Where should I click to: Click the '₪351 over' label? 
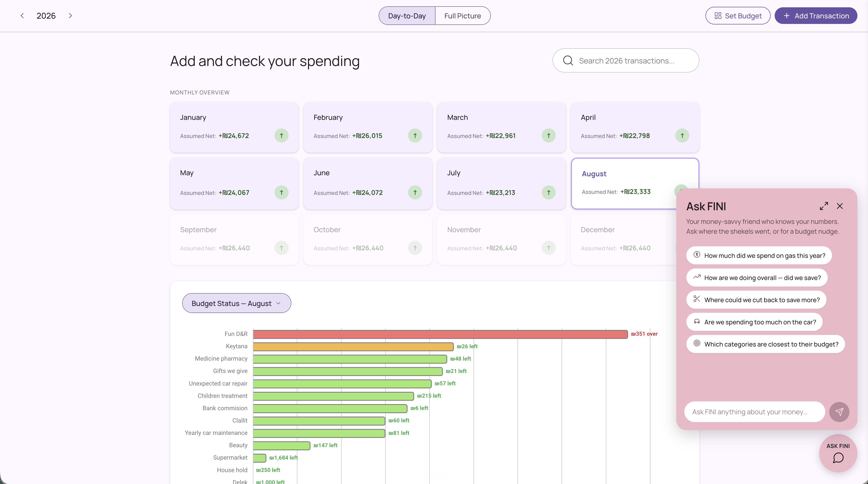coord(644,334)
